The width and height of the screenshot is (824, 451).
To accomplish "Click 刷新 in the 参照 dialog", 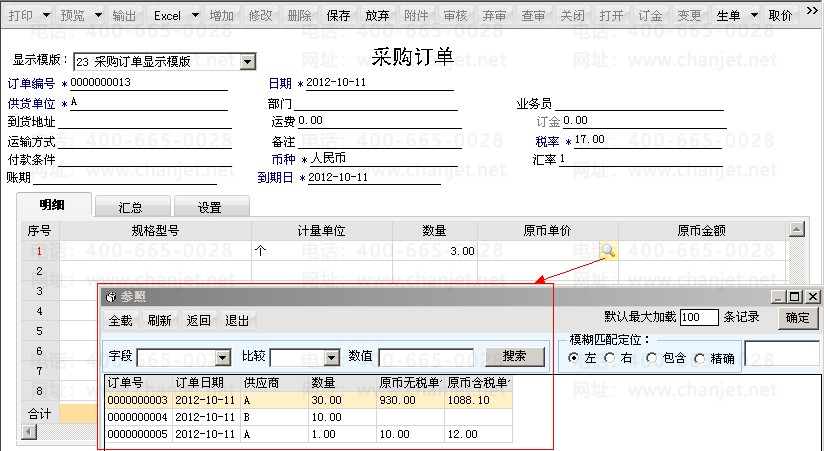I will 159,320.
